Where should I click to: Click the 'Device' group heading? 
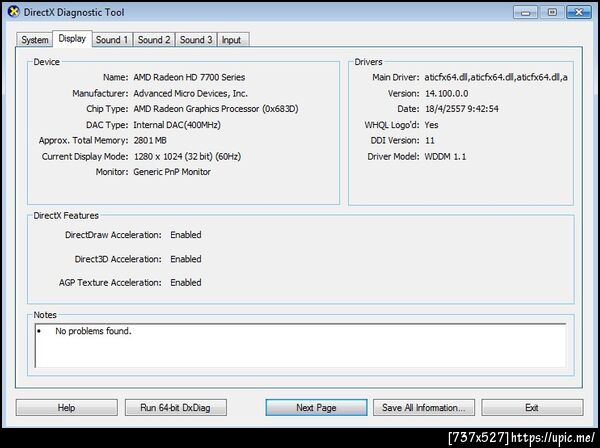pos(47,62)
